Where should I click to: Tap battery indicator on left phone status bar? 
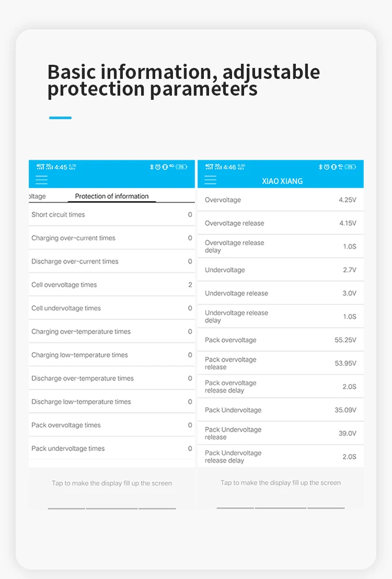pos(181,167)
